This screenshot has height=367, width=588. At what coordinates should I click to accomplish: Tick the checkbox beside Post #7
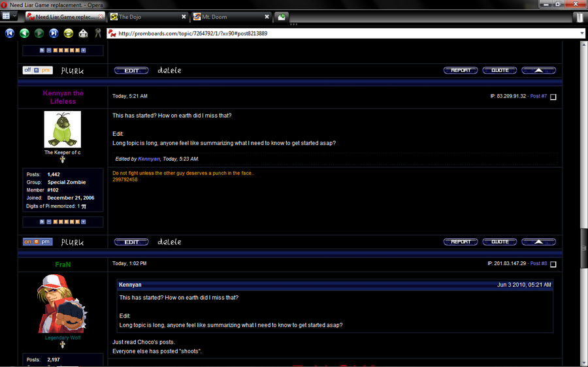[x=553, y=97]
